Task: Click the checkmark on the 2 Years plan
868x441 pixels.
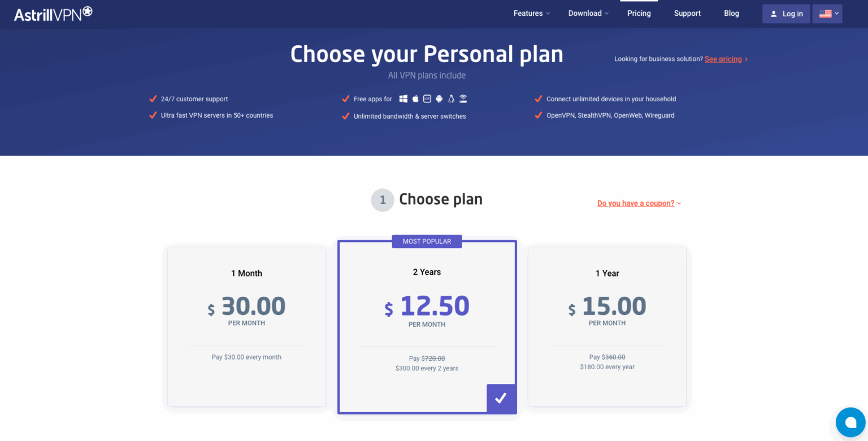Action: tap(501, 398)
